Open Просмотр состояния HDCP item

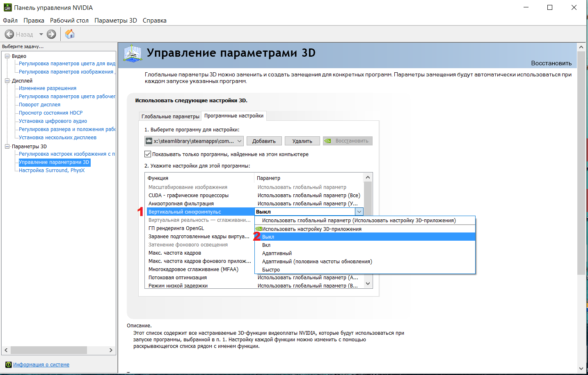click(x=51, y=113)
